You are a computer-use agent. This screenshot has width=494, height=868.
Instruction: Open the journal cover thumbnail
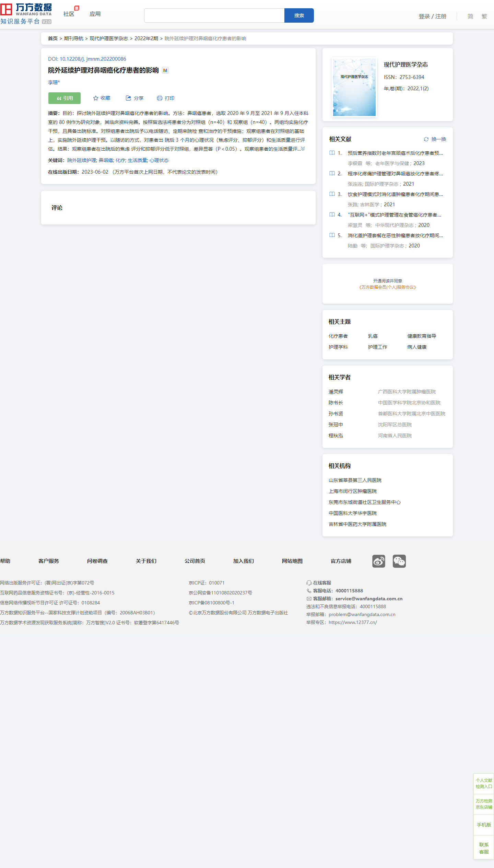click(x=354, y=87)
